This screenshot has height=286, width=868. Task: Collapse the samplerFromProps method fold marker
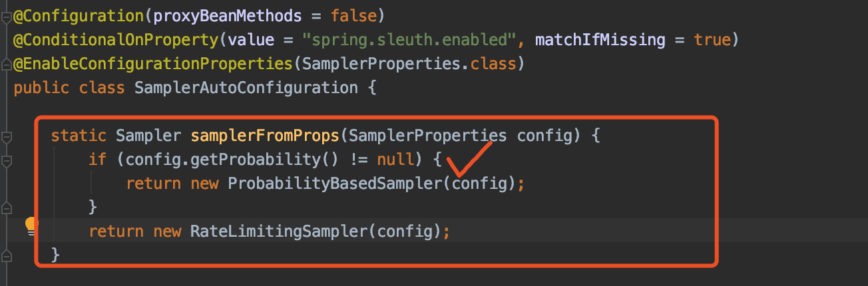coord(6,136)
